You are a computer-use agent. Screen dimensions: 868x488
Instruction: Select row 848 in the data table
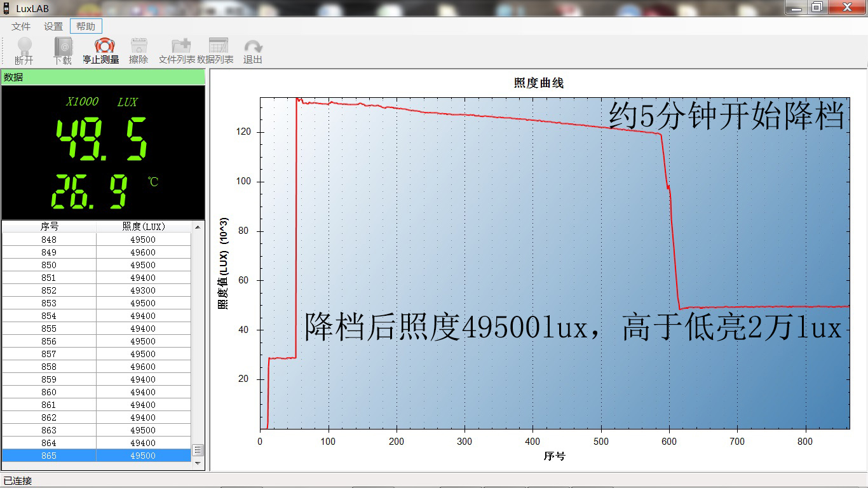pos(97,240)
